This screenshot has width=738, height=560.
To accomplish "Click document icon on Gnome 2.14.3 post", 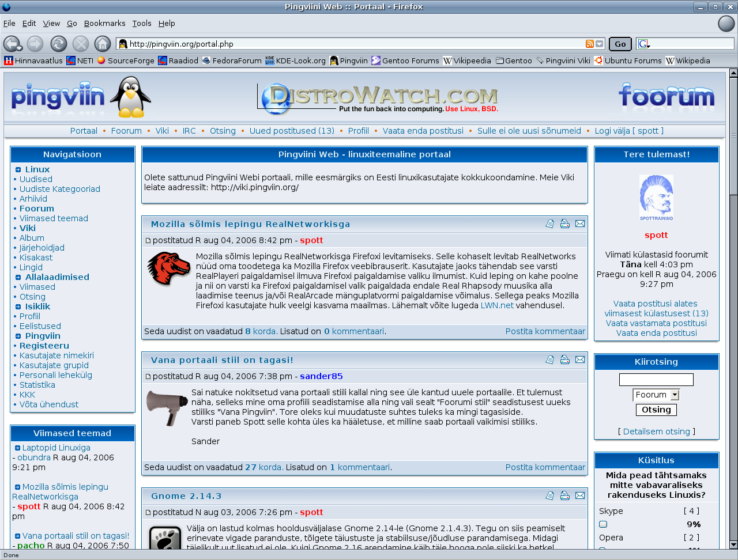I will 550,495.
